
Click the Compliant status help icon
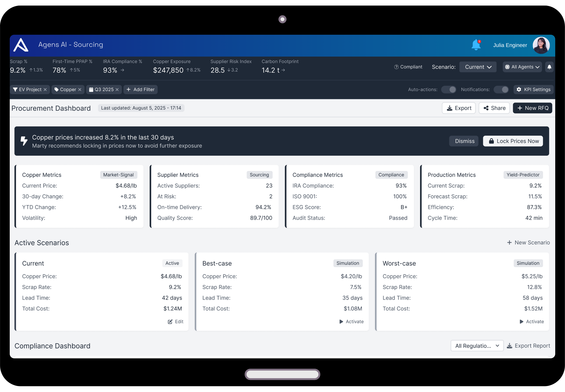click(x=396, y=67)
